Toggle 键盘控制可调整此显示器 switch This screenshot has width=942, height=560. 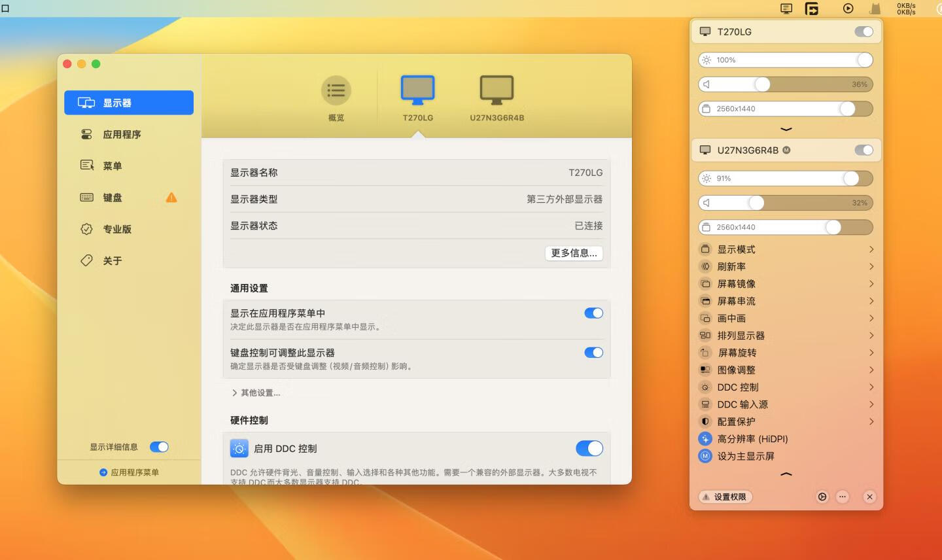pyautogui.click(x=593, y=353)
